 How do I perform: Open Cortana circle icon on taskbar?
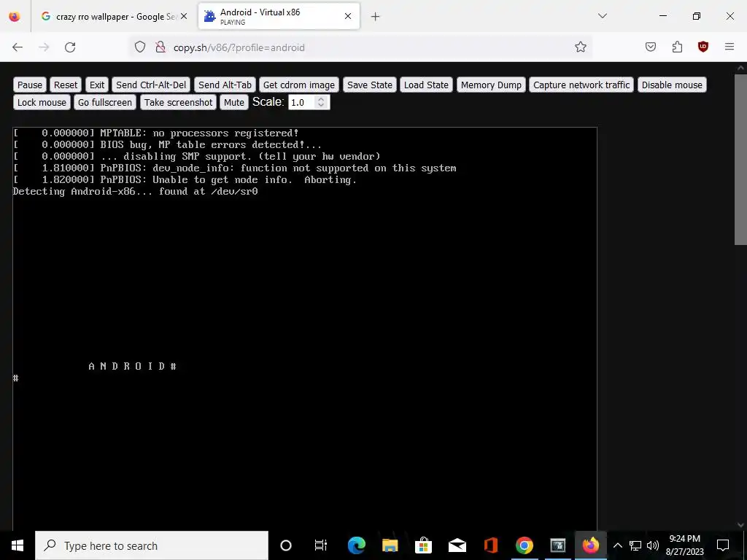pos(286,545)
